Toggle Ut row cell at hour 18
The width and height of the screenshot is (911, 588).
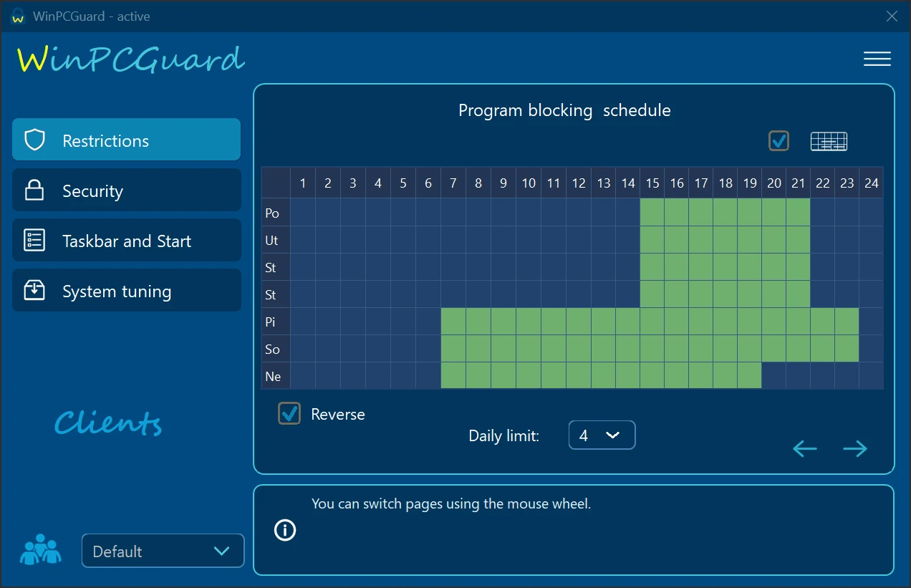coord(726,240)
